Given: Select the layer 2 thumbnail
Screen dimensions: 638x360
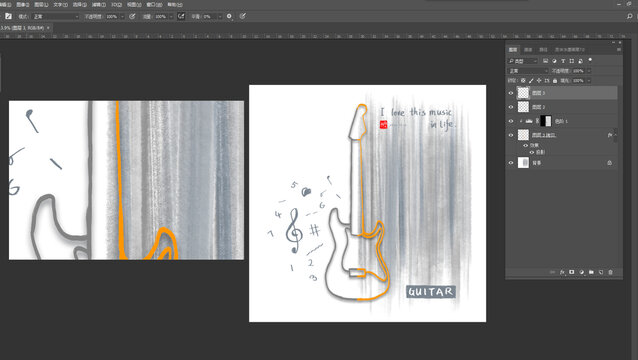Looking at the screenshot, I should point(523,107).
